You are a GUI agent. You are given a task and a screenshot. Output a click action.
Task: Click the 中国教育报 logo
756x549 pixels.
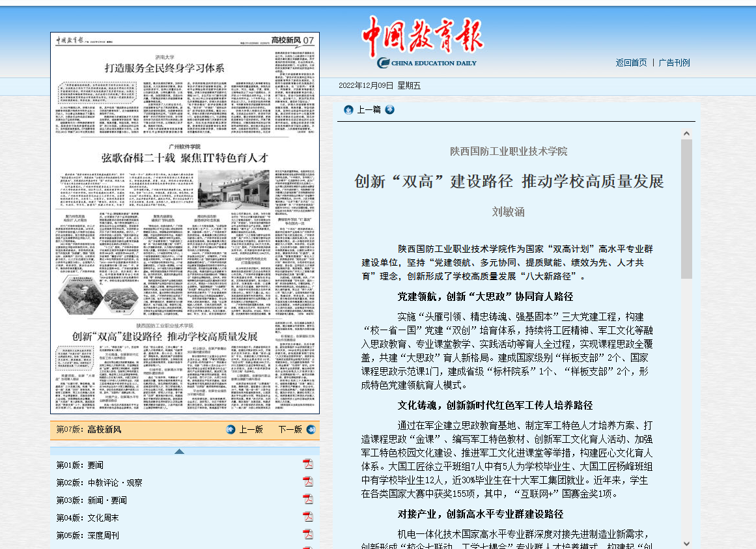pyautogui.click(x=419, y=40)
